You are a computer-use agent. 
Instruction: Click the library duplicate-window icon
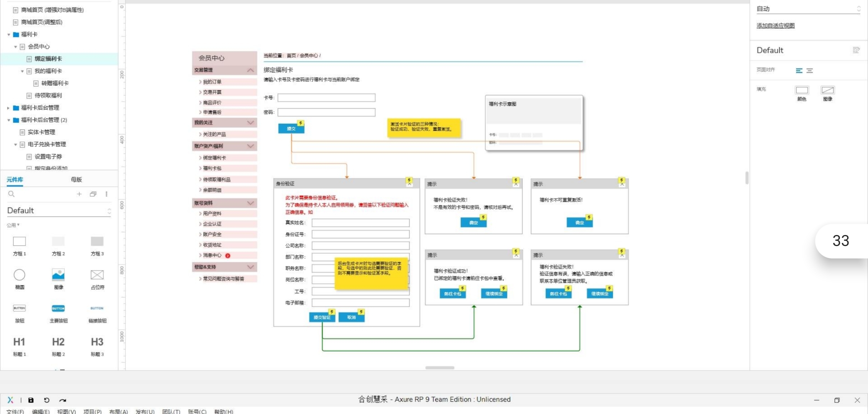tap(93, 194)
